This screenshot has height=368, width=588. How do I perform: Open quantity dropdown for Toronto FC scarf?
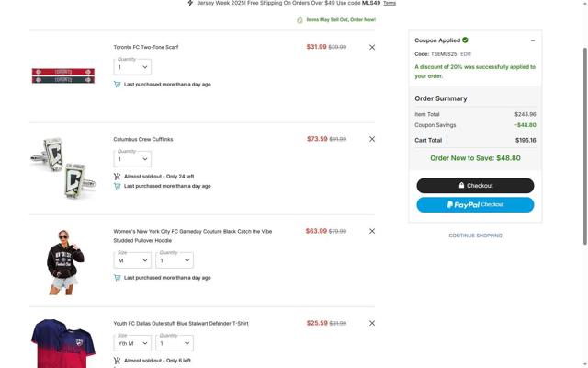[x=132, y=66]
